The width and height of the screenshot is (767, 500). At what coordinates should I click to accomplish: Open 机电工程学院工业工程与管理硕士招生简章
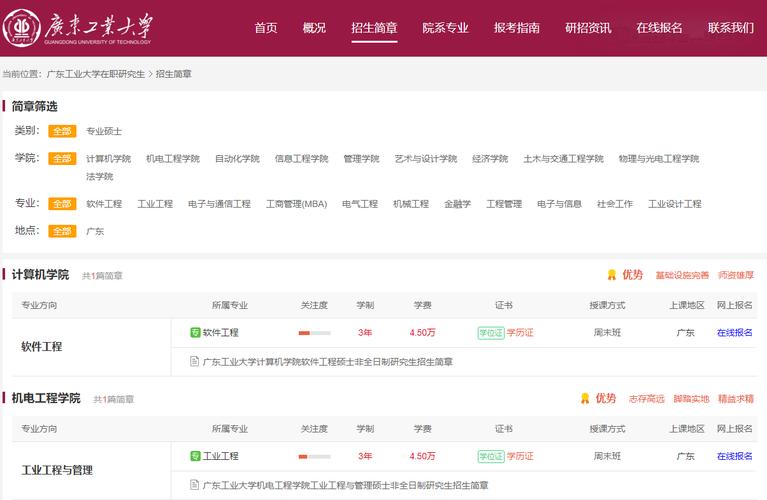(x=345, y=485)
